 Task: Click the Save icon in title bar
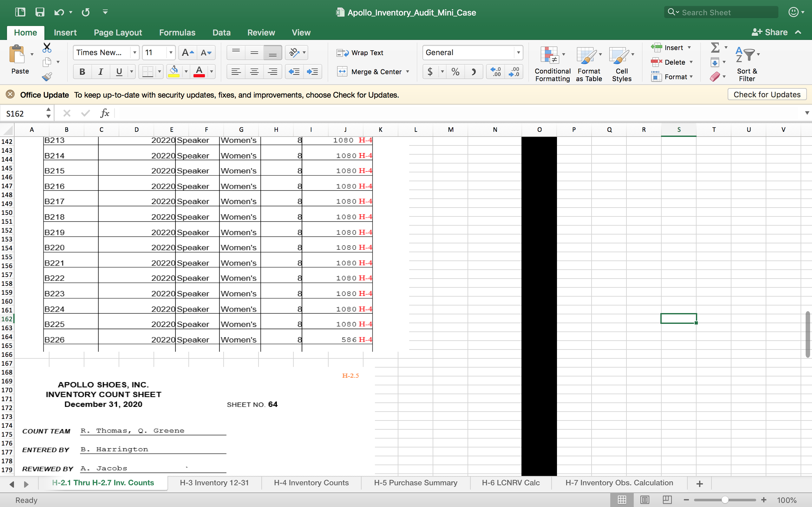click(x=40, y=12)
